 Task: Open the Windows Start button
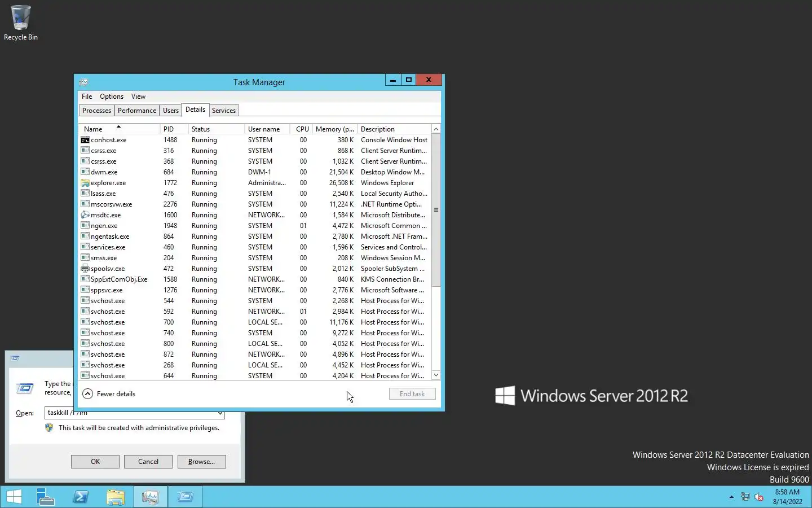click(x=14, y=497)
